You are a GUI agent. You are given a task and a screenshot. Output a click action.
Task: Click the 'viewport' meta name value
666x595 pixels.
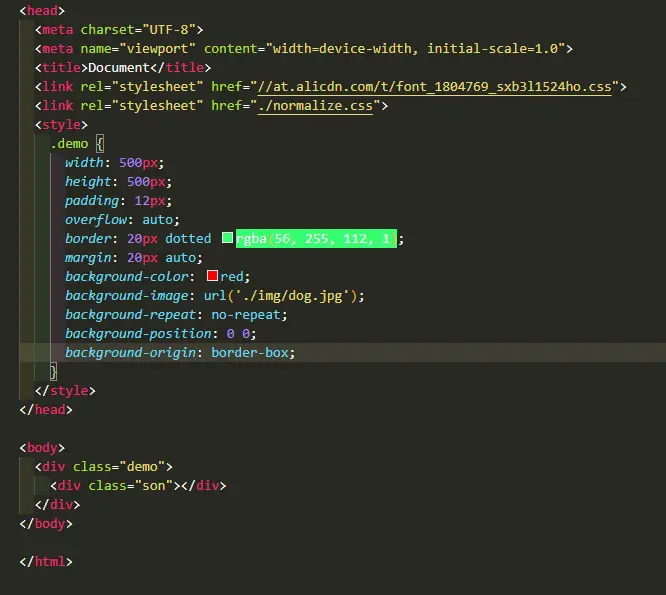pos(157,49)
